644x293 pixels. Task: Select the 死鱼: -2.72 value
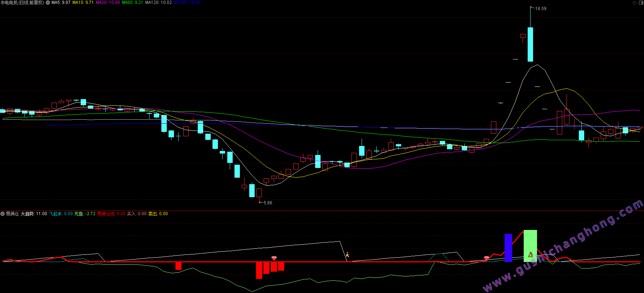(x=85, y=214)
